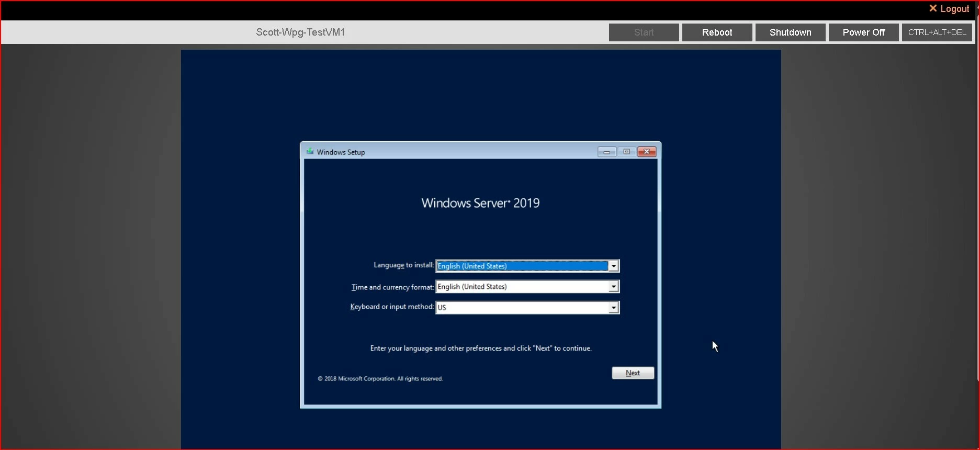This screenshot has width=980, height=450.
Task: Maximize the Windows Setup window
Action: tap(626, 152)
